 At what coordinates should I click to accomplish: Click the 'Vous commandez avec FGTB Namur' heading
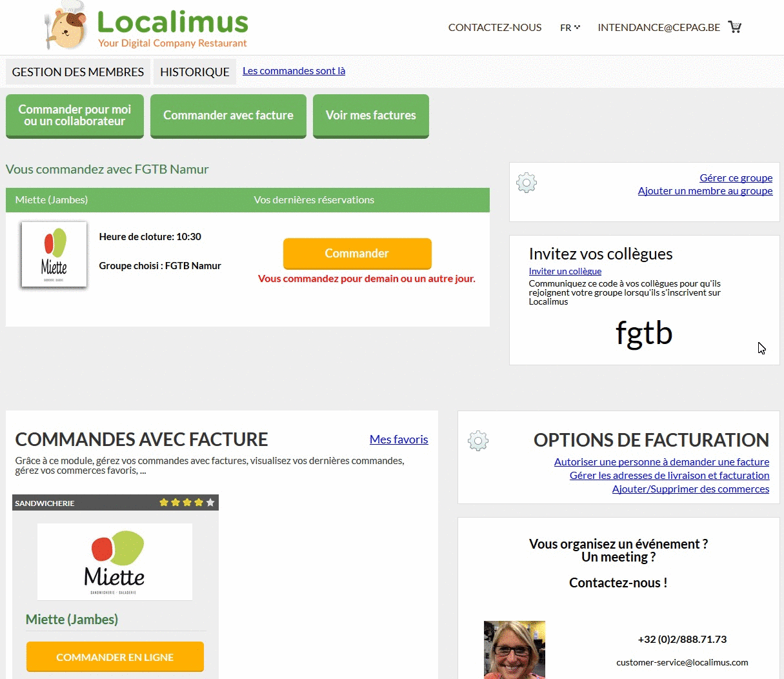coord(107,169)
